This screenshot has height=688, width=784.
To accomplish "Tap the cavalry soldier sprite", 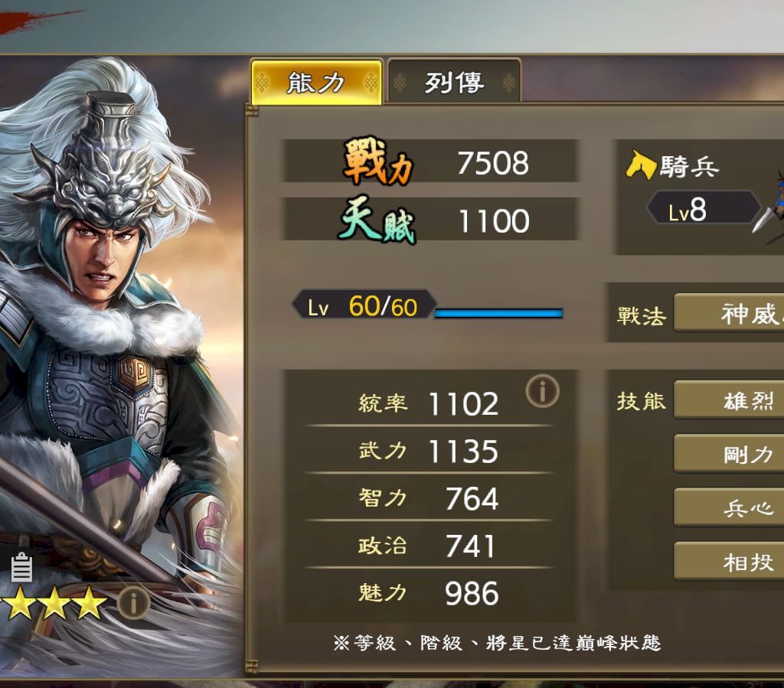I will (x=770, y=207).
